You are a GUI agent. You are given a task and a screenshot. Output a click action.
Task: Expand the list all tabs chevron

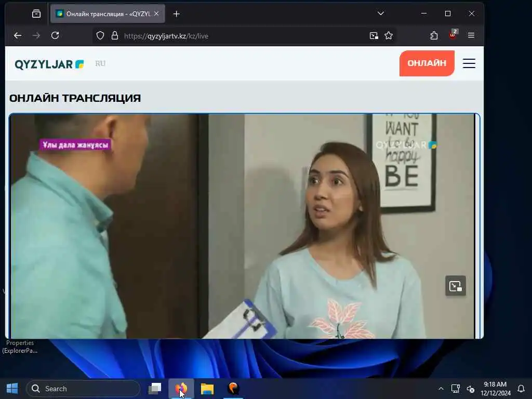pyautogui.click(x=381, y=14)
